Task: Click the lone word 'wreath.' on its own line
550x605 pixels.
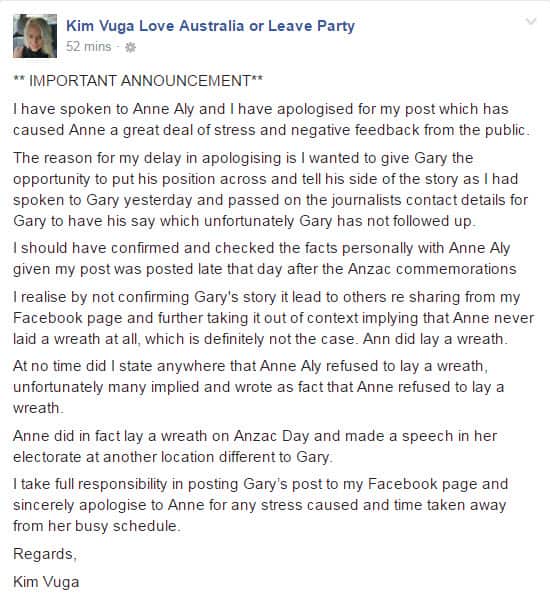Action: 38,408
